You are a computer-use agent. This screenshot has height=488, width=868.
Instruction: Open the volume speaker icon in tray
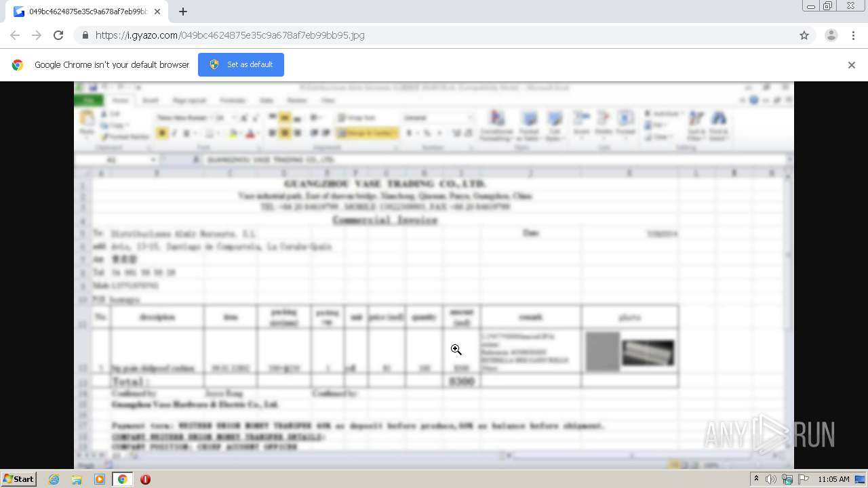point(771,479)
